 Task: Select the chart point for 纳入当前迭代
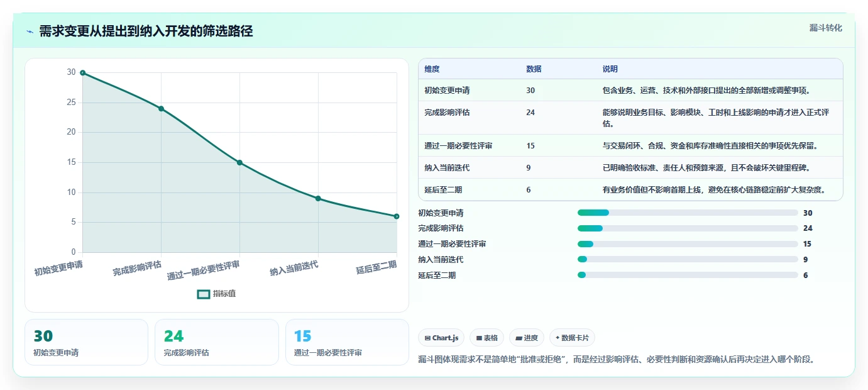(x=318, y=199)
